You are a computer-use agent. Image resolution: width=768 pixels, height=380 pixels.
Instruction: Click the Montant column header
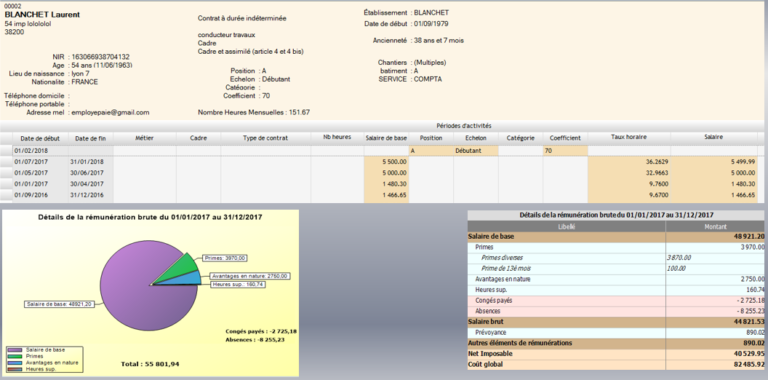coord(715,227)
